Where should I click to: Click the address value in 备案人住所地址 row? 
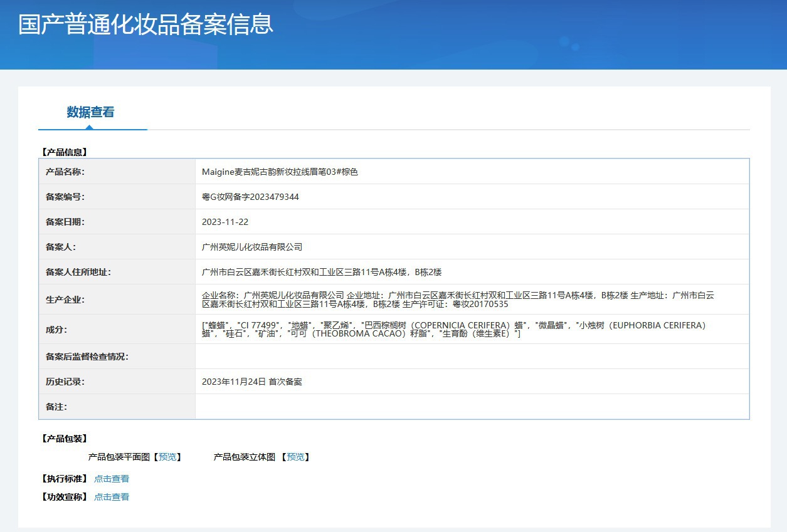point(322,272)
